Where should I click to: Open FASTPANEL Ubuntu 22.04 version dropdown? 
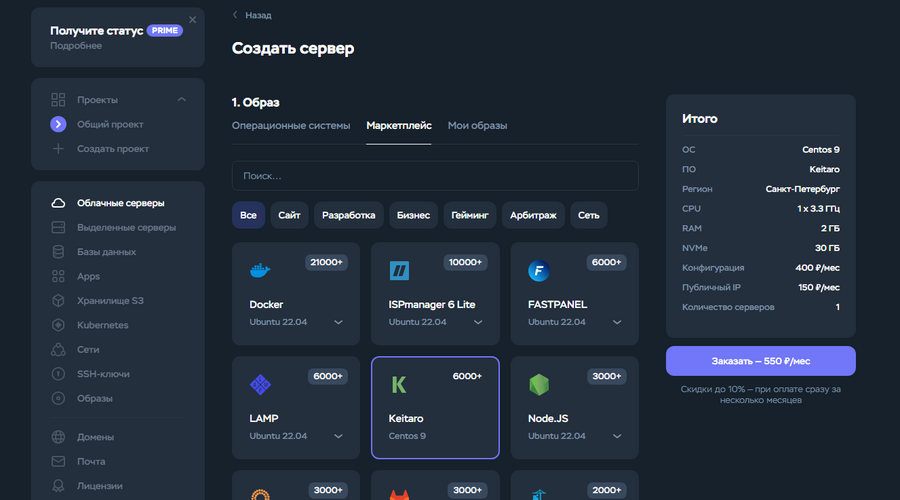pos(617,322)
